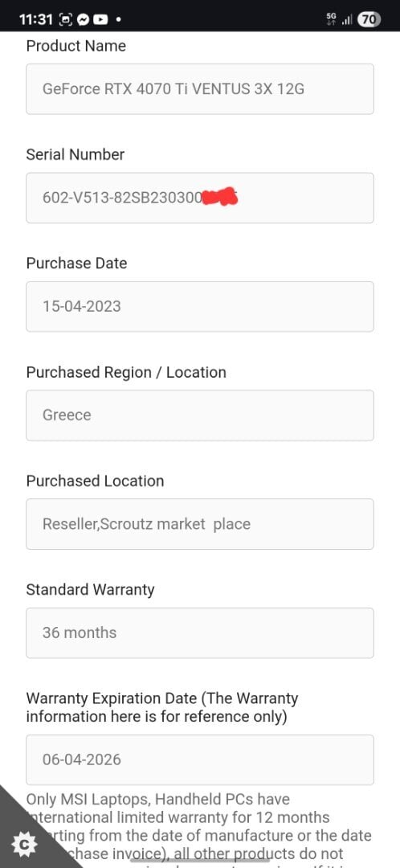Tap the Purchased Region field showing Greece
The height and width of the screenshot is (868, 400).
click(x=200, y=416)
